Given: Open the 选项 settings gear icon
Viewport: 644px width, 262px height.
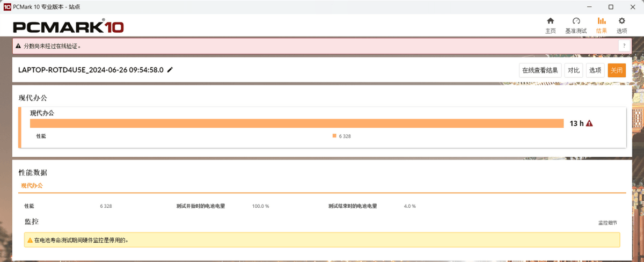Looking at the screenshot, I should [x=622, y=21].
